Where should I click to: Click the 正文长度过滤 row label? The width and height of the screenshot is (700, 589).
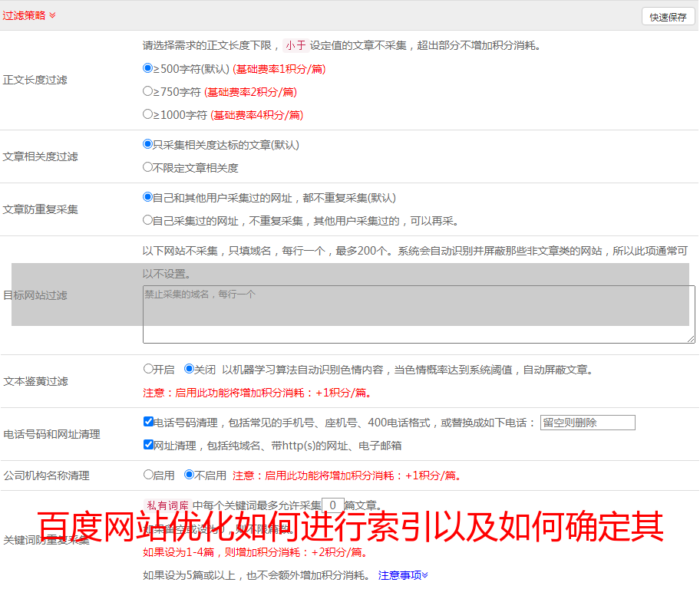point(35,80)
